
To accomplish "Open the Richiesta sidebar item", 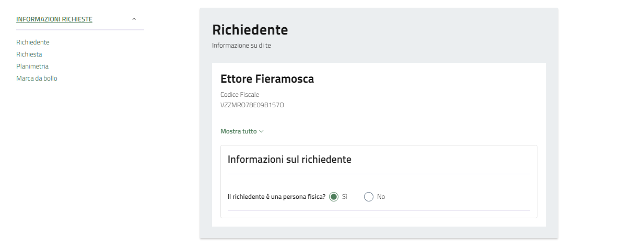I will click(29, 54).
